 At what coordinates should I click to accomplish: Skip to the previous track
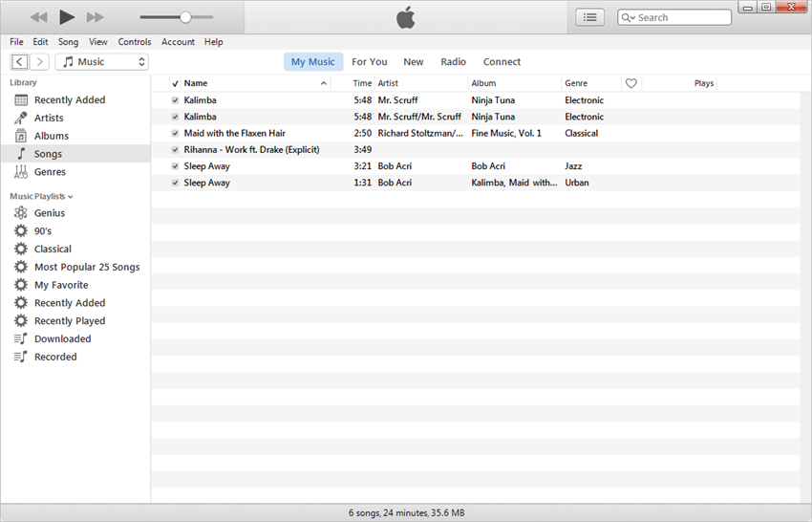pos(38,17)
